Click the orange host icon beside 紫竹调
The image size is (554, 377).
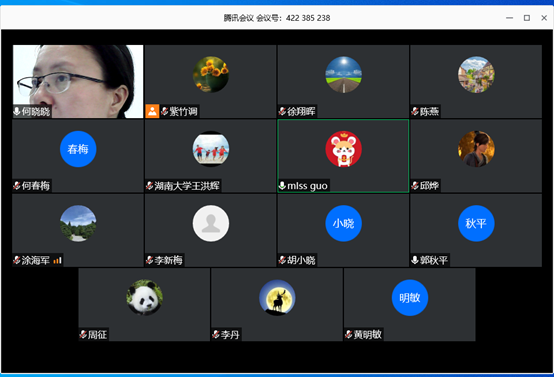[152, 111]
